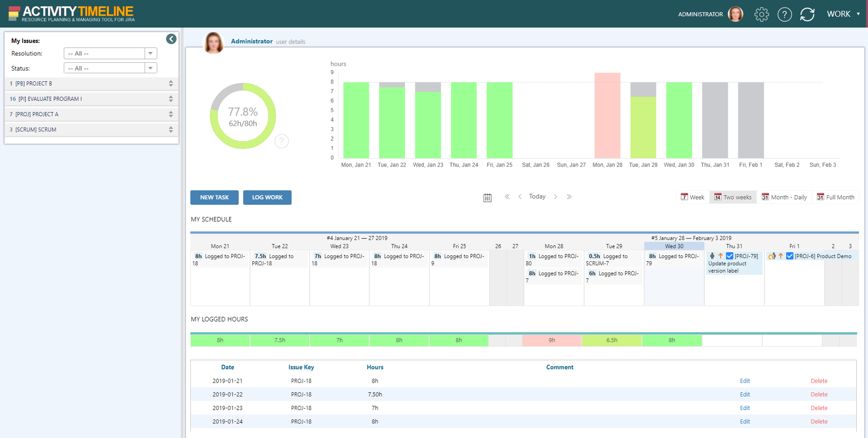Click the LOG WORK button
The width and height of the screenshot is (868, 438).
point(267,198)
